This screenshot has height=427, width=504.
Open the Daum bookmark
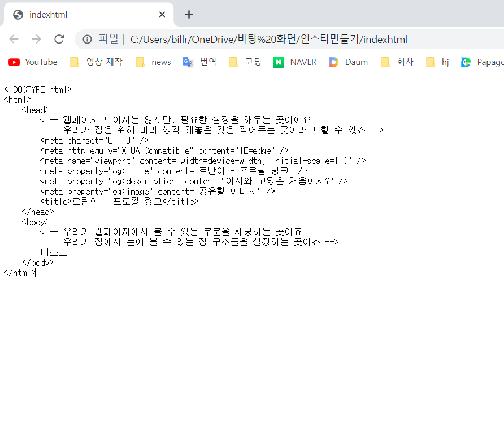[348, 62]
